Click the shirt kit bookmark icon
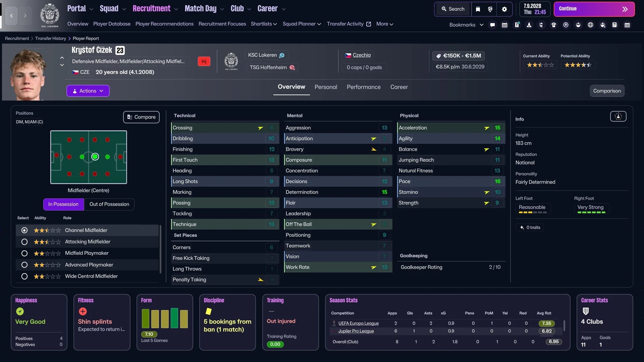The image size is (644, 362). (554, 25)
